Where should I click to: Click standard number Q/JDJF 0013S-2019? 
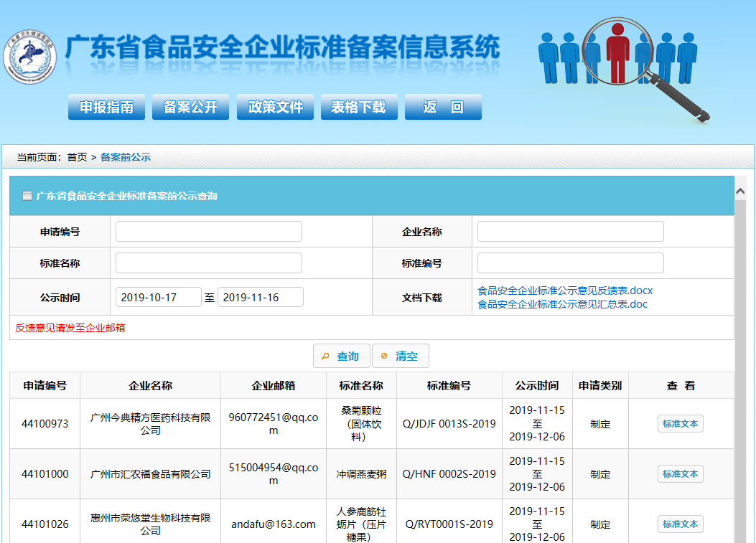coord(449,424)
